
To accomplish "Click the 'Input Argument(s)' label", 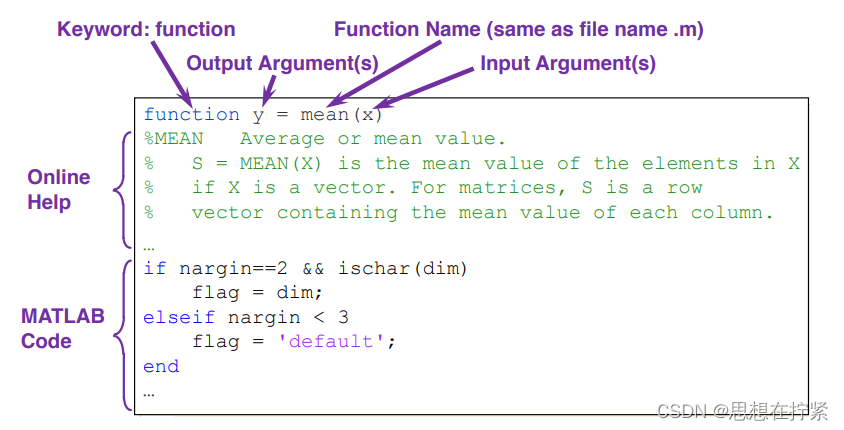I will pos(568,64).
